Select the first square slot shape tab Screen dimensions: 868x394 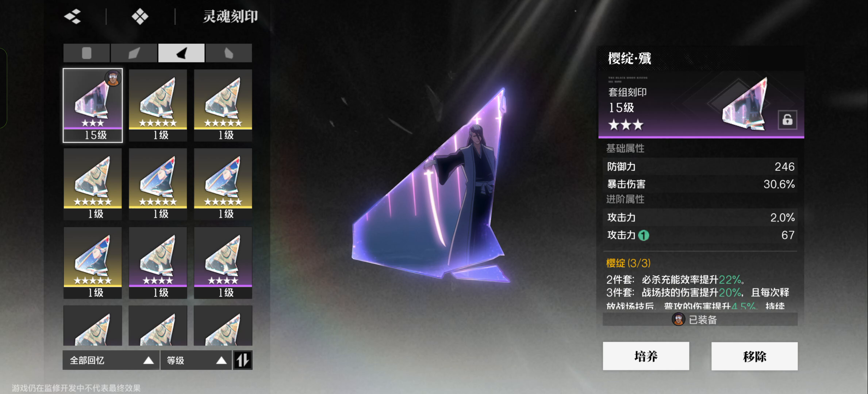(87, 53)
